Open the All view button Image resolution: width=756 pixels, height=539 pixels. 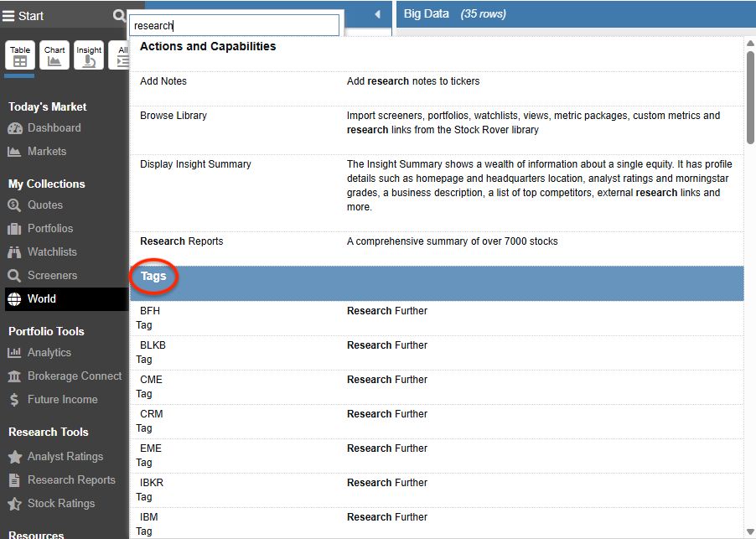pyautogui.click(x=121, y=55)
